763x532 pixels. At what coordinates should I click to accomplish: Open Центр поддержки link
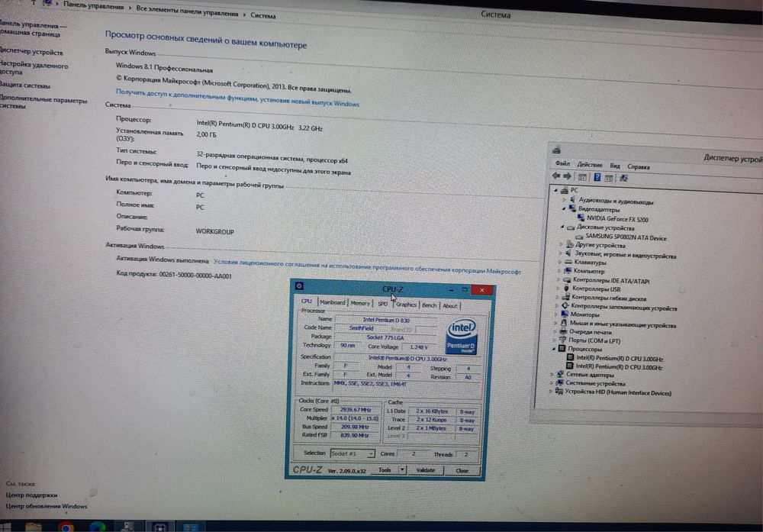pyautogui.click(x=31, y=495)
